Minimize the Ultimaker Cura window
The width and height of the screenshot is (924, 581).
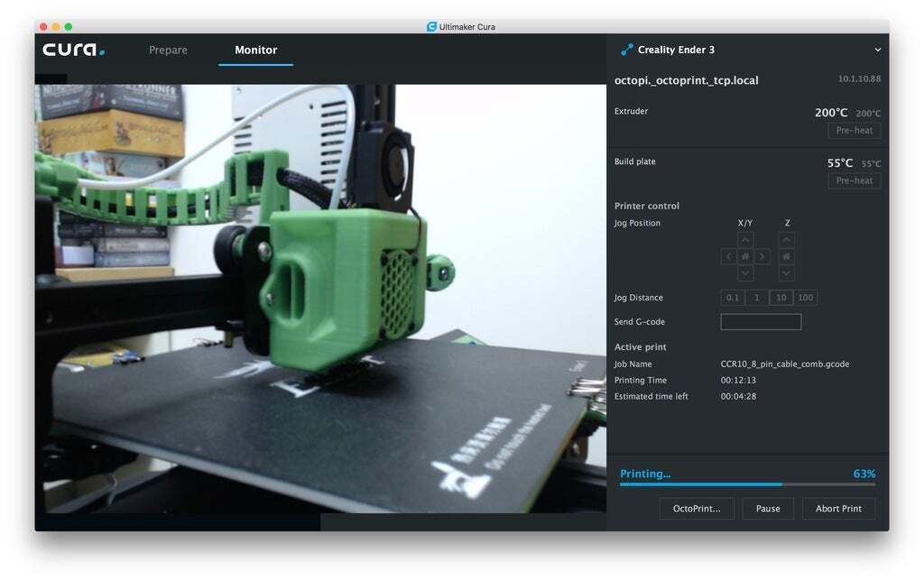[56, 26]
